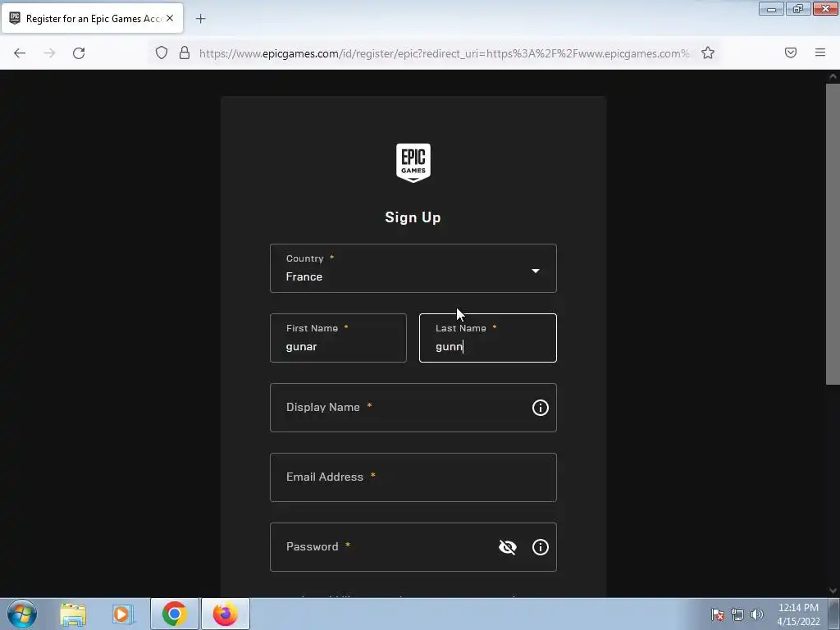840x630 pixels.
Task: Close the Epic Games register tab
Action: [x=170, y=18]
